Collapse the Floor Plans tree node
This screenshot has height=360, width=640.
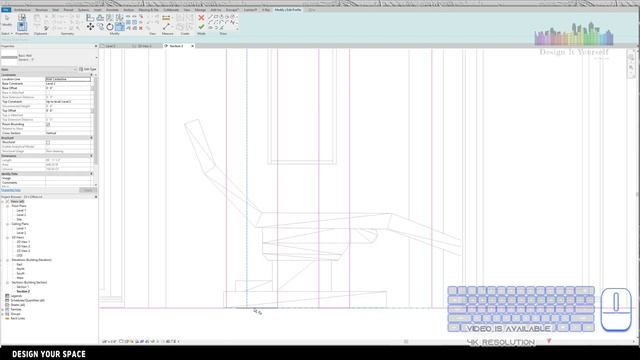click(x=7, y=206)
